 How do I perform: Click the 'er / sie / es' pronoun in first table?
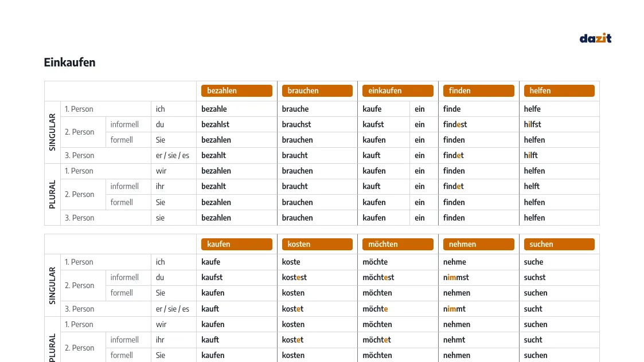pos(173,156)
